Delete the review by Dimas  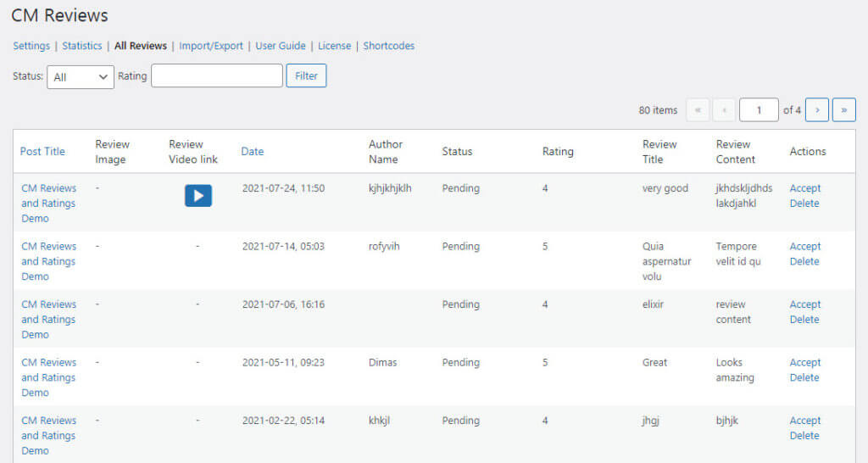[x=804, y=377]
